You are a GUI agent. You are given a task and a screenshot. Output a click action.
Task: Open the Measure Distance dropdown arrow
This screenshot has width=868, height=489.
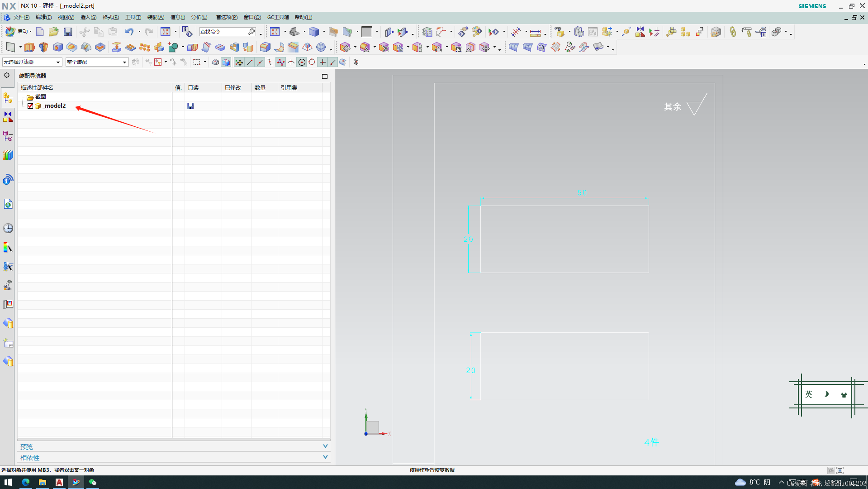point(545,34)
